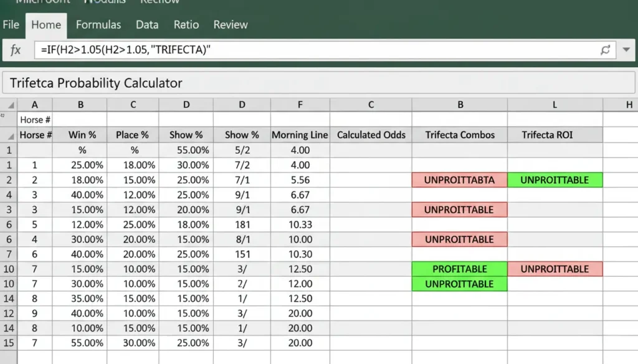Click the 151 value cell
This screenshot has width=638, height=364.
tap(242, 254)
